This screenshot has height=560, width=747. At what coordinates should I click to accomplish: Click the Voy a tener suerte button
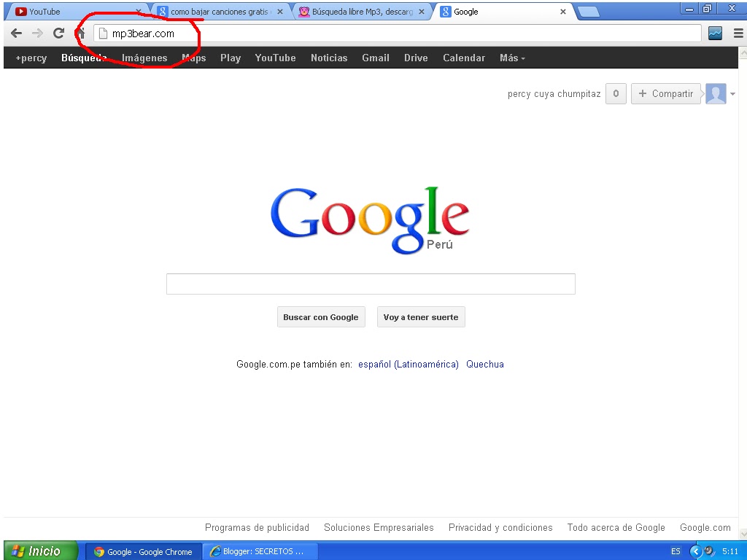[421, 317]
